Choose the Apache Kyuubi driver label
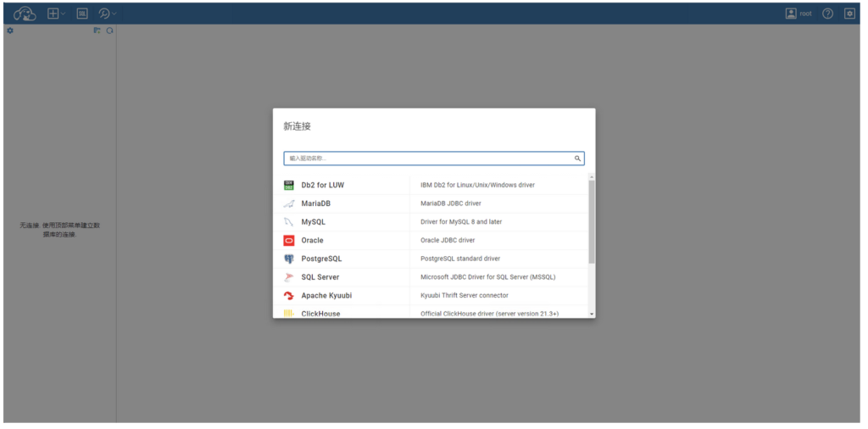Image resolution: width=868 pixels, height=429 pixels. point(326,296)
